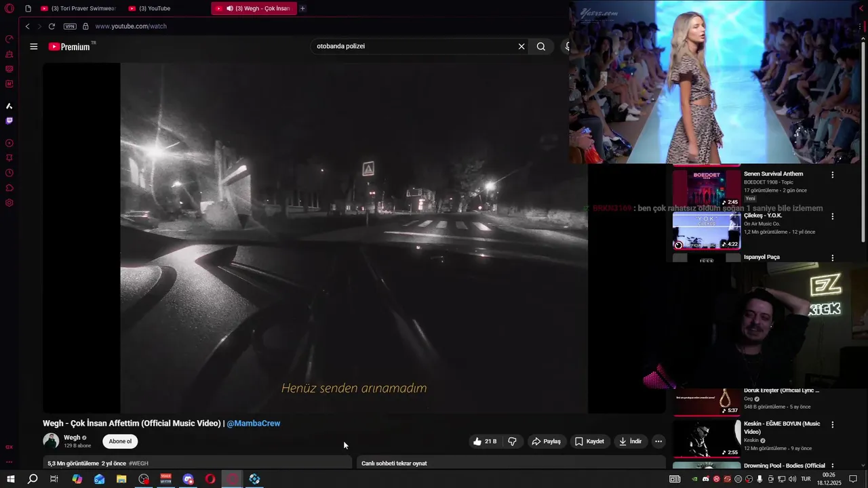Viewport: 868px width, 488px height.
Task: Like the video showing 21 B
Action: (486, 441)
